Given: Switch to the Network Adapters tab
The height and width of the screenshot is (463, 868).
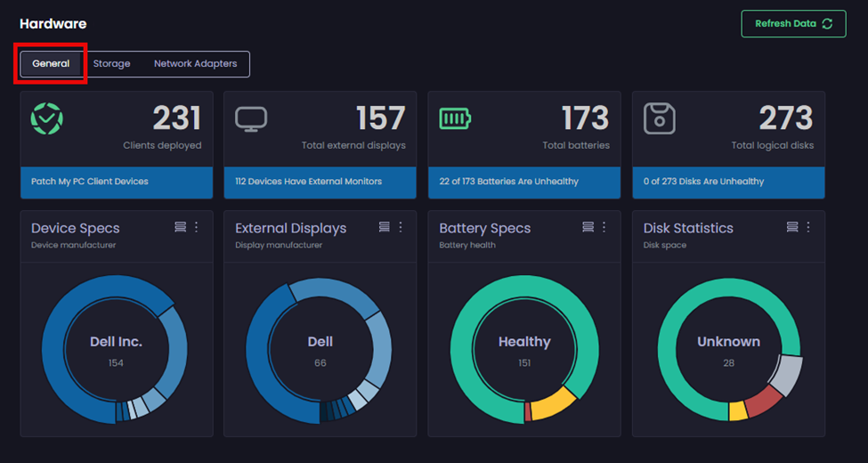Looking at the screenshot, I should [195, 64].
